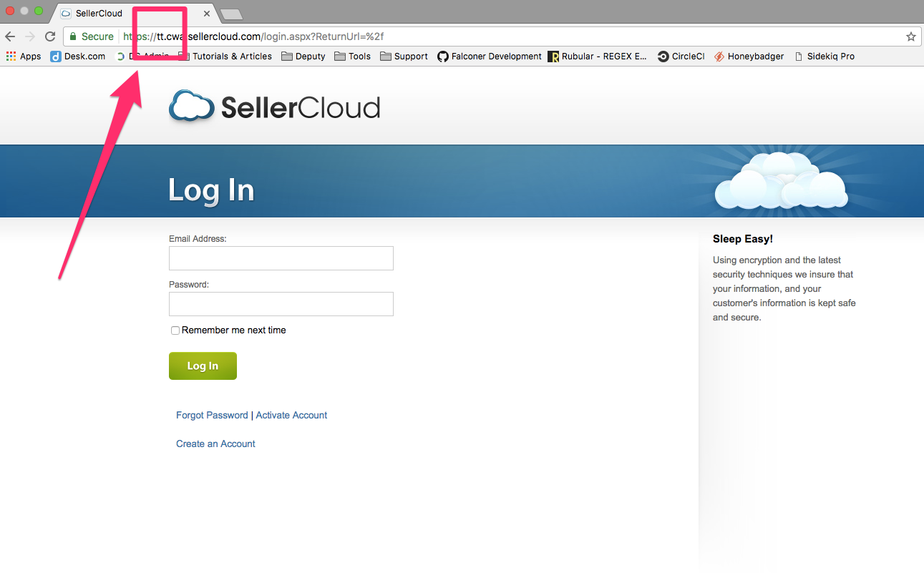Expand the Deputy bookmark folder
924x573 pixels.
(303, 57)
